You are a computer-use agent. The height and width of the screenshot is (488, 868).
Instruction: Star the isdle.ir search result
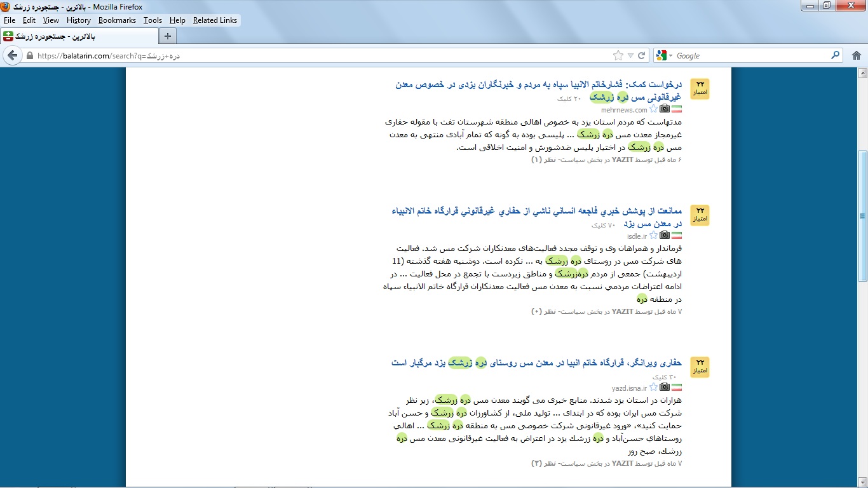[653, 235]
